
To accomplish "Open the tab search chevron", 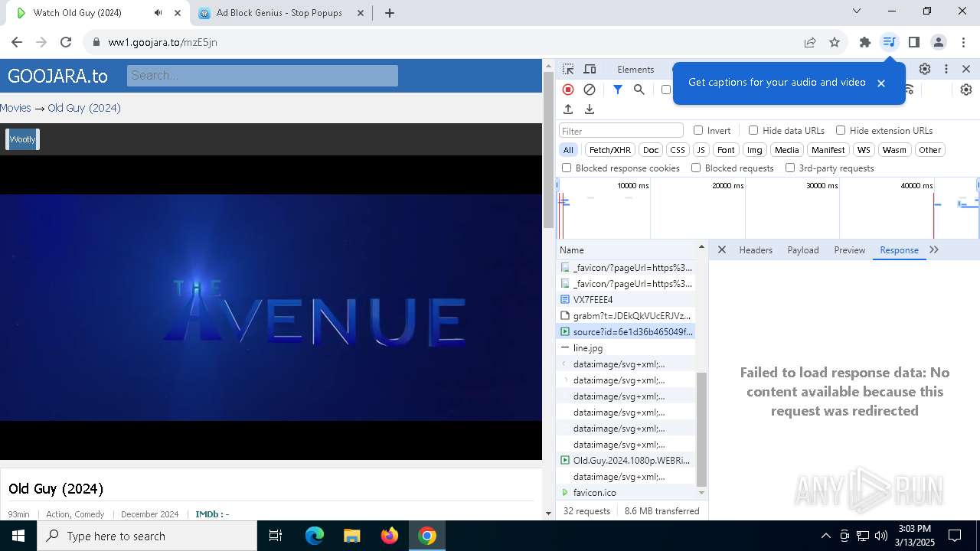I will pos(857,11).
